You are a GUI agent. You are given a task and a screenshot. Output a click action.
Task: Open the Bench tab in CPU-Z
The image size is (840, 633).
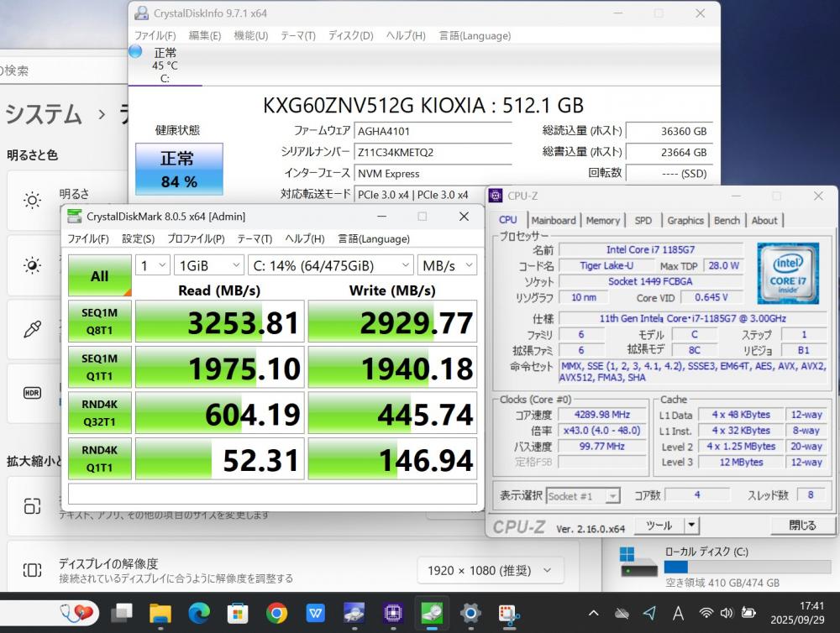[x=727, y=220]
